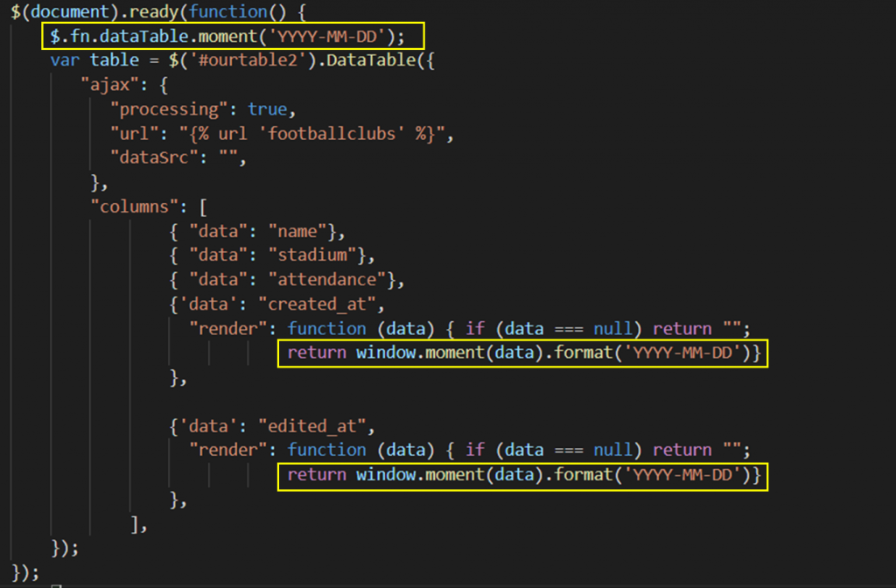896x588 pixels.
Task: Click the '{ "data": "attendance"},' line
Action: (x=287, y=280)
